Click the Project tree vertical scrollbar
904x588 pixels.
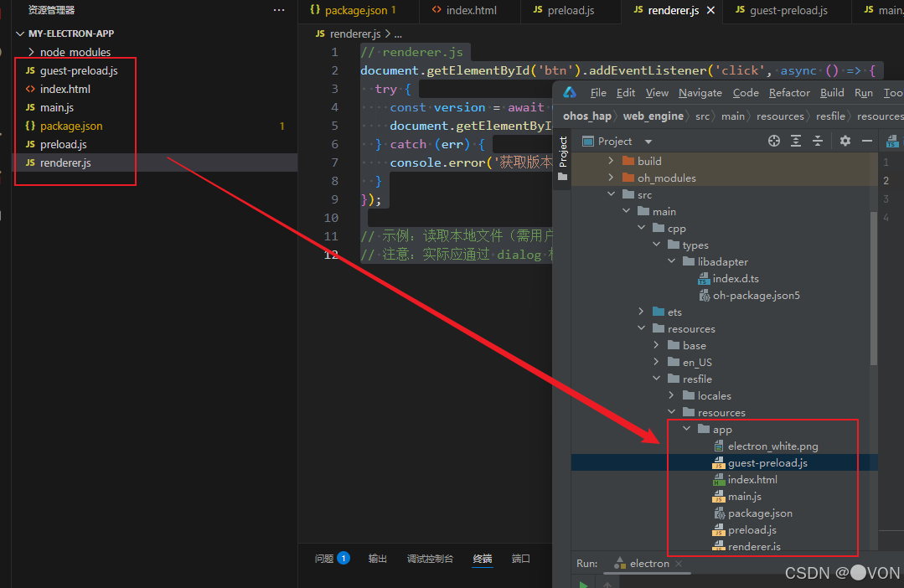point(874,287)
